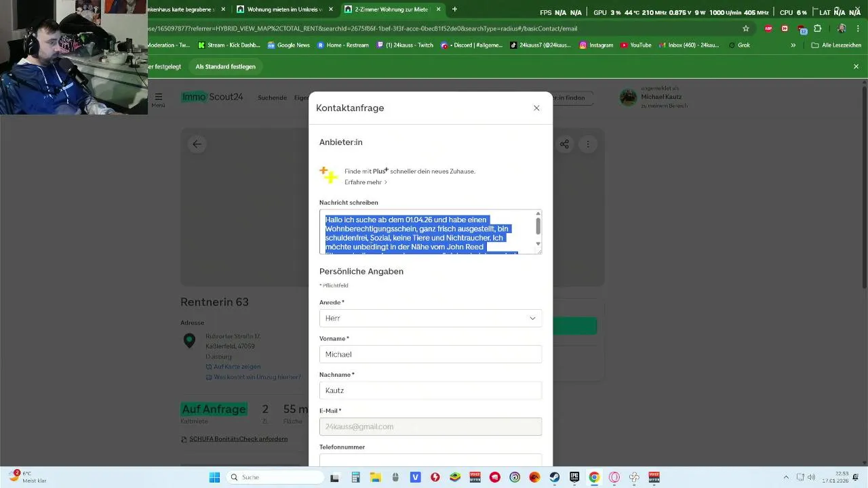Close the '2-Zimmer Wohnung zur Miete' tab
The image size is (868, 488).
tap(439, 9)
